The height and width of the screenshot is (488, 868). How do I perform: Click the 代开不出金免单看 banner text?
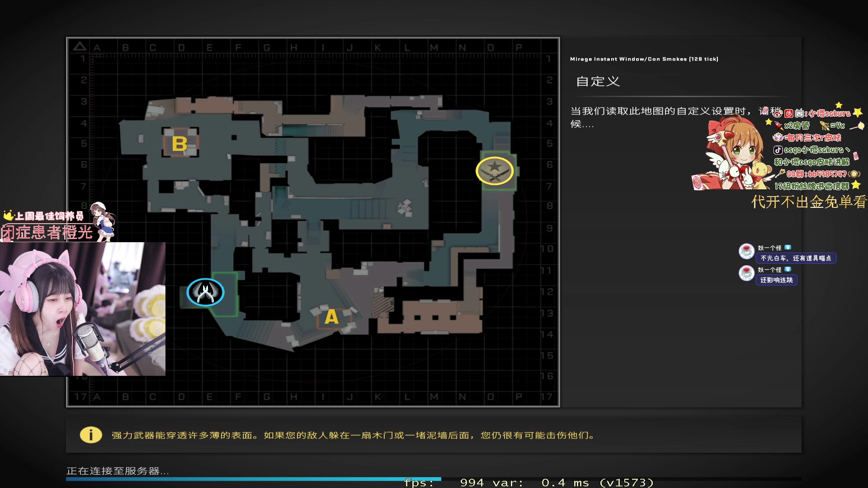tap(808, 202)
